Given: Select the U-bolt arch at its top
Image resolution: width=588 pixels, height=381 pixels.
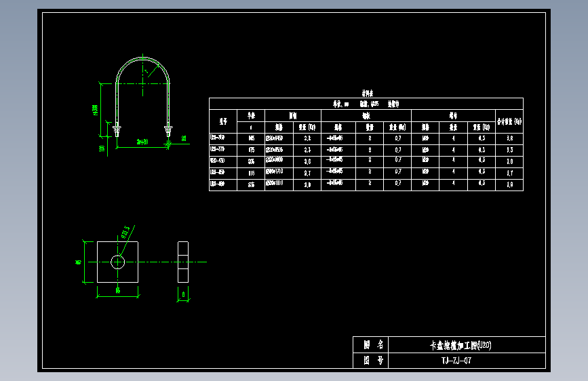Looking at the screenshot, I should [142, 58].
